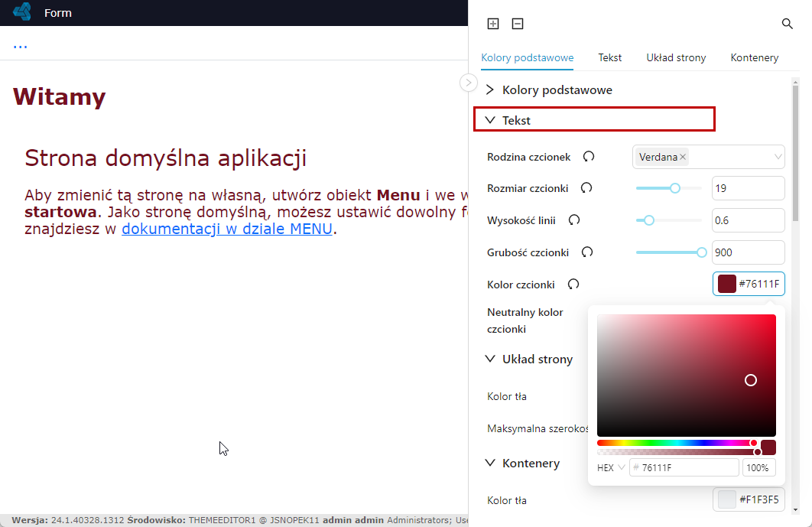
Task: Reset the Wysokość linii value
Action: [x=573, y=220]
